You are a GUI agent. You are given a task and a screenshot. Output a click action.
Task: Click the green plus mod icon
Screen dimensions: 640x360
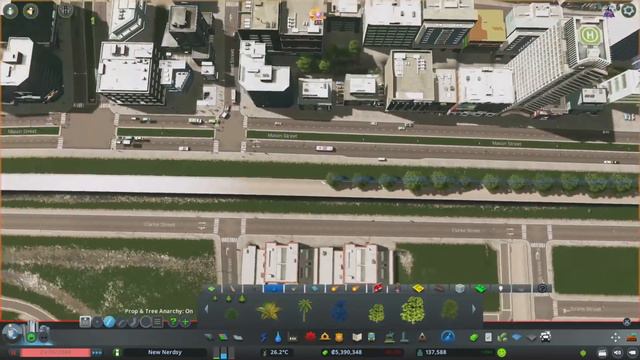point(186,322)
